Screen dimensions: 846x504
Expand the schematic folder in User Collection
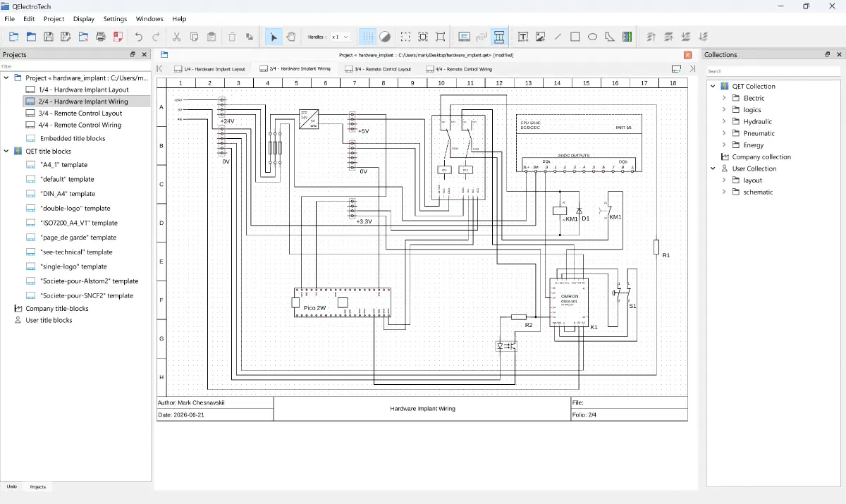[724, 192]
